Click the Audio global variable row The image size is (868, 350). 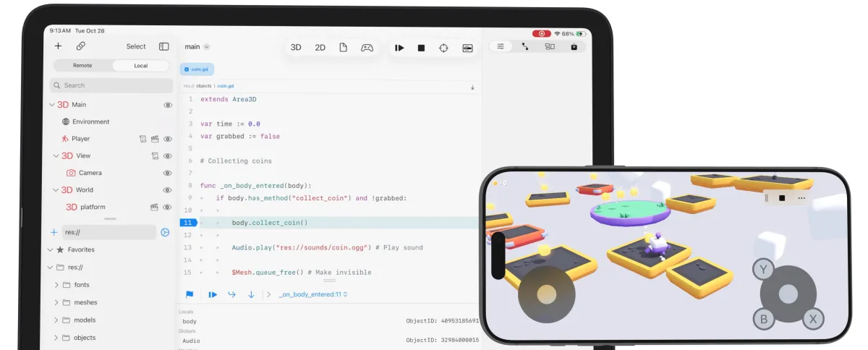(x=329, y=341)
